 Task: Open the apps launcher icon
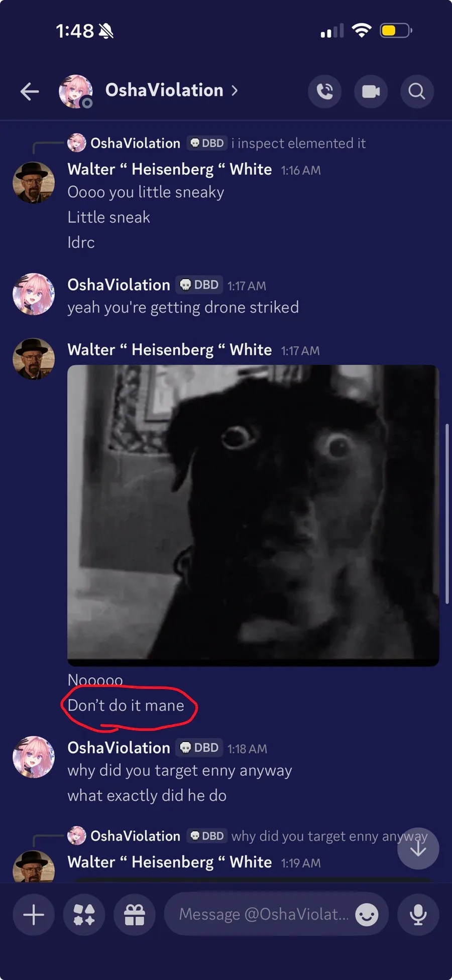pyautogui.click(x=84, y=914)
